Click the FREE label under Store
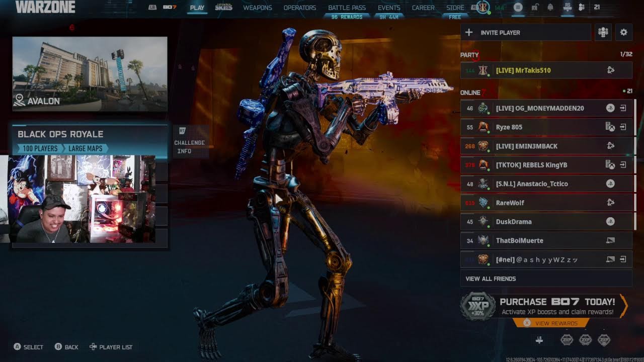The height and width of the screenshot is (362, 644). (x=455, y=17)
